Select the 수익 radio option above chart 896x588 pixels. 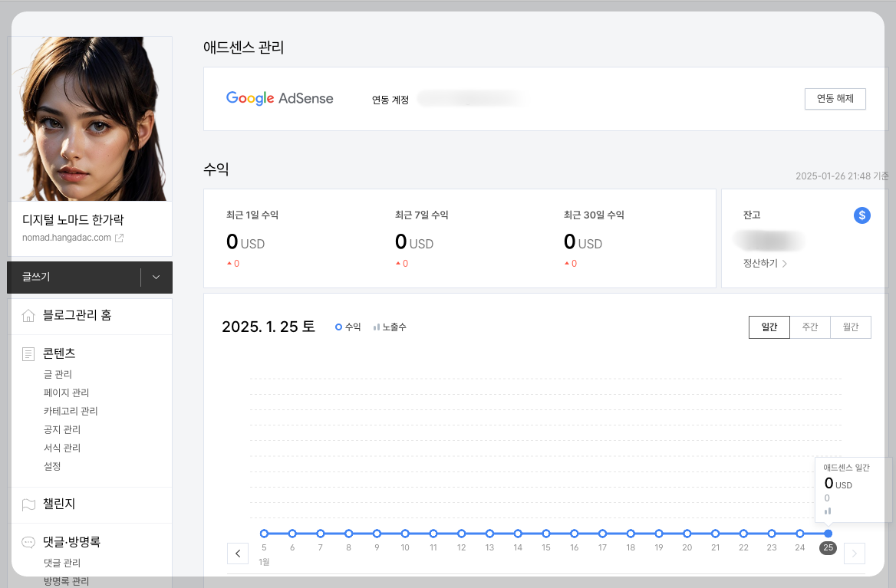tap(348, 326)
